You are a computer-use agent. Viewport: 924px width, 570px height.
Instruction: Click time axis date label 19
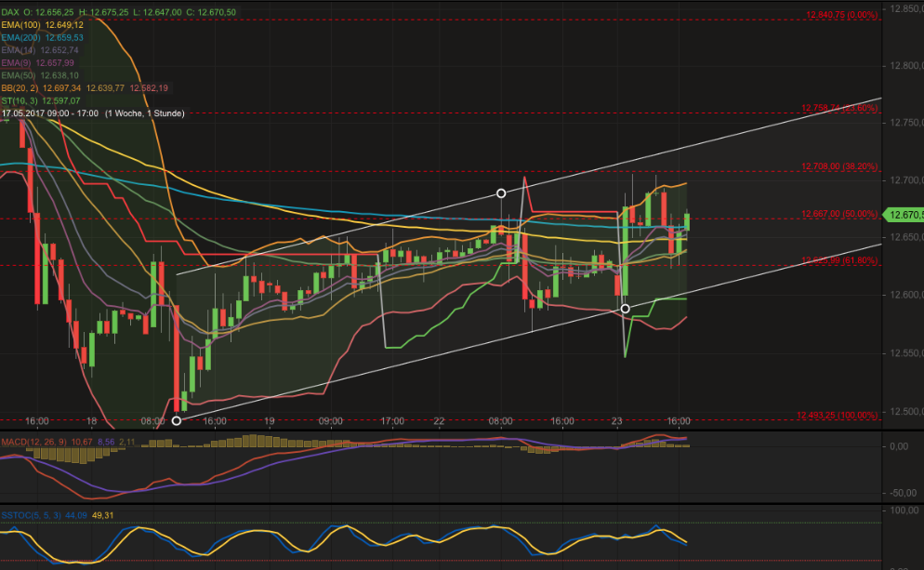point(270,421)
